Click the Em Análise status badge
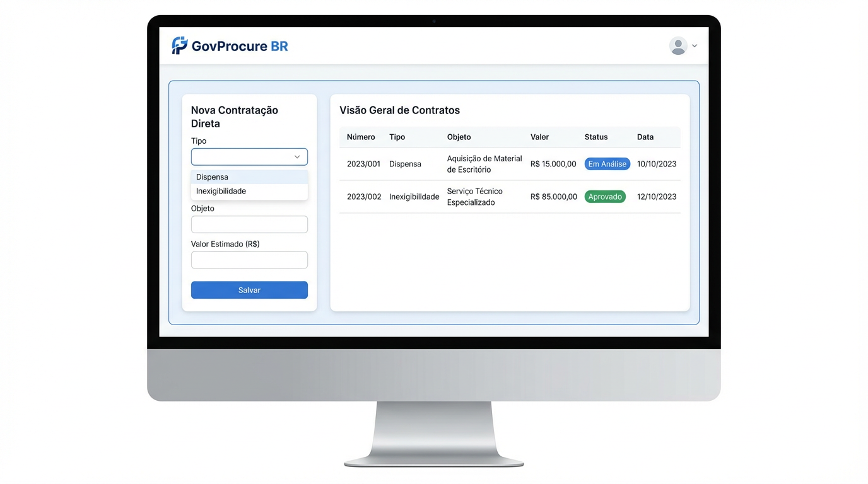This screenshot has width=868, height=484. click(607, 164)
